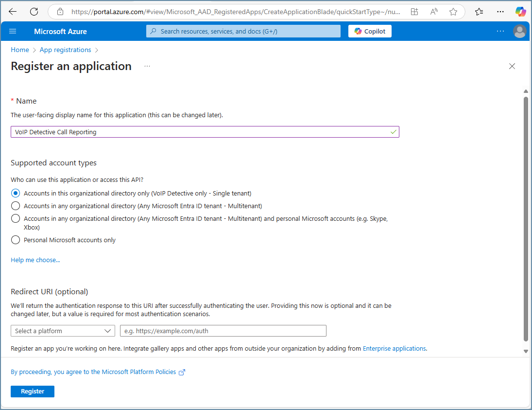
Task: Reload the page with refresh icon
Action: coord(34,12)
